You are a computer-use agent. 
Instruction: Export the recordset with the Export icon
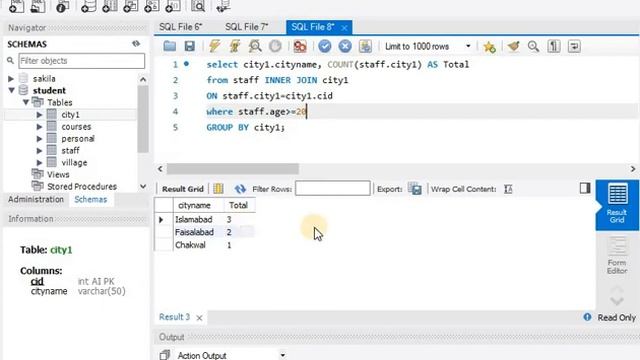[x=415, y=189]
